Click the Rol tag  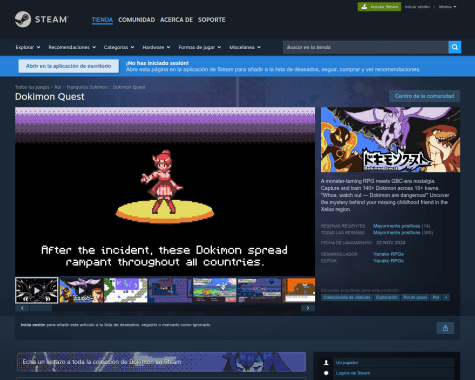[436, 297]
